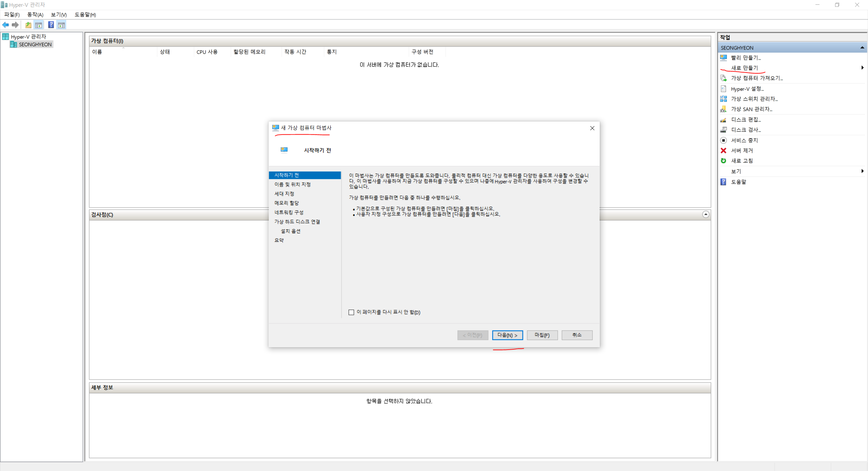The image size is (868, 471).
Task: Select 메모리 할당 wizard step
Action: coord(287,203)
